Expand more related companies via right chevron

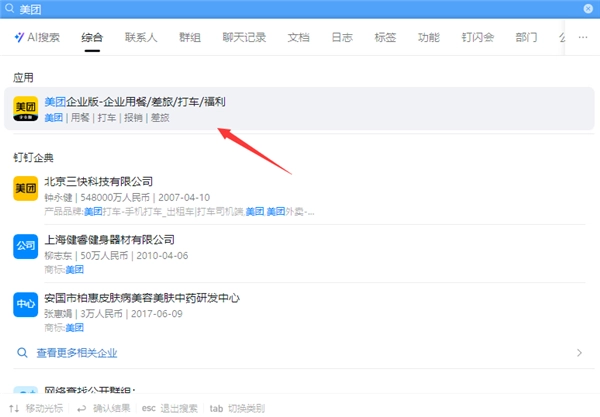coord(579,353)
